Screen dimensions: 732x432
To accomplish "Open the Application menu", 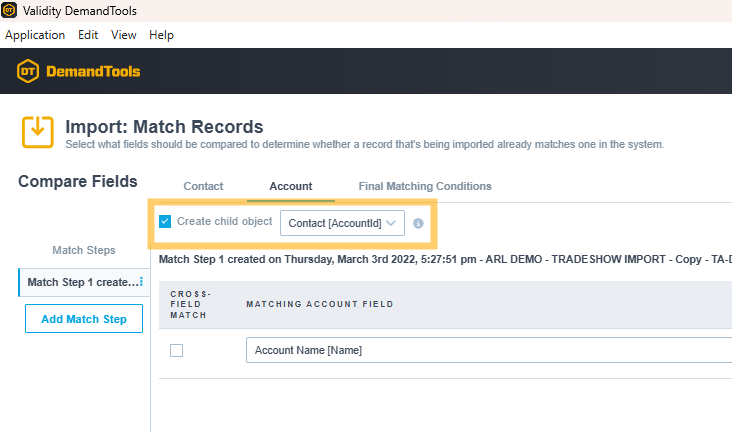I will [35, 35].
